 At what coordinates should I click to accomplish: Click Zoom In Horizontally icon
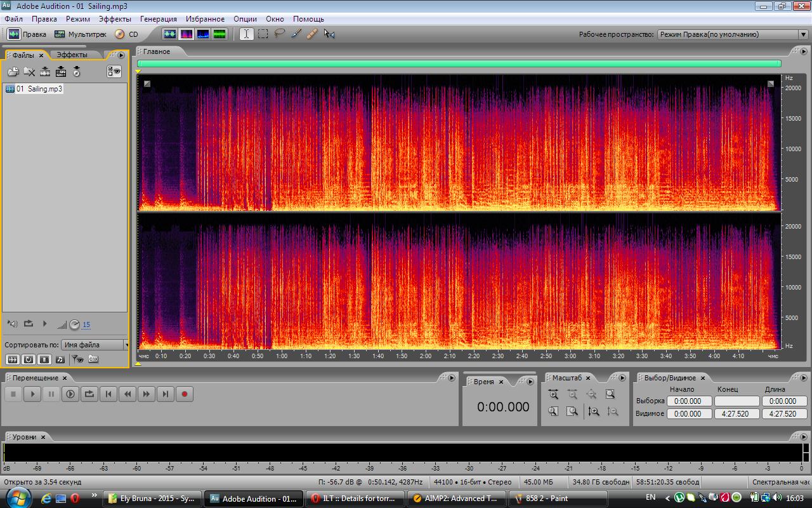553,394
